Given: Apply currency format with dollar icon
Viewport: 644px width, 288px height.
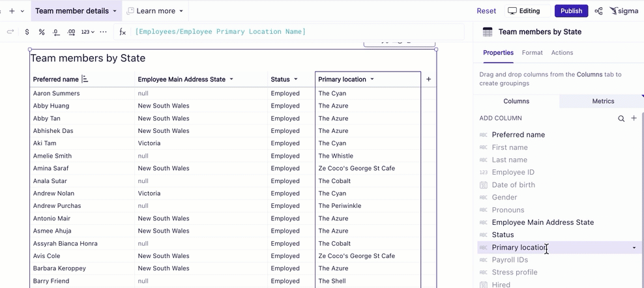Looking at the screenshot, I should (x=27, y=32).
